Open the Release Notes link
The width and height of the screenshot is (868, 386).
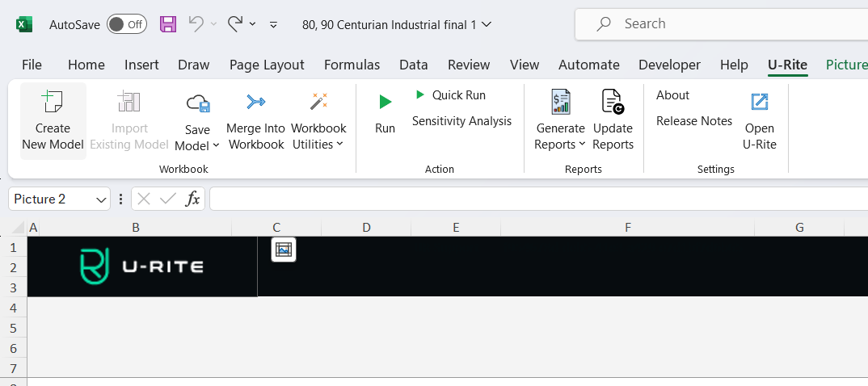(x=693, y=121)
